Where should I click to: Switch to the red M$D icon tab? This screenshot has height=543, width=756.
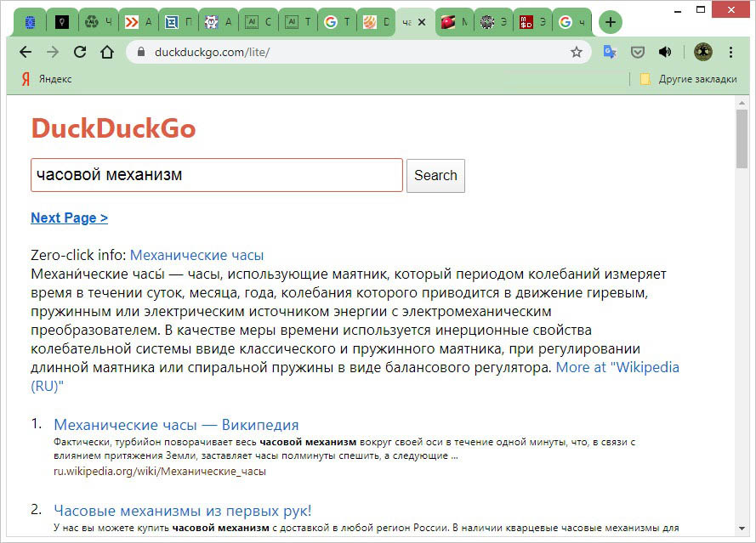click(x=532, y=22)
